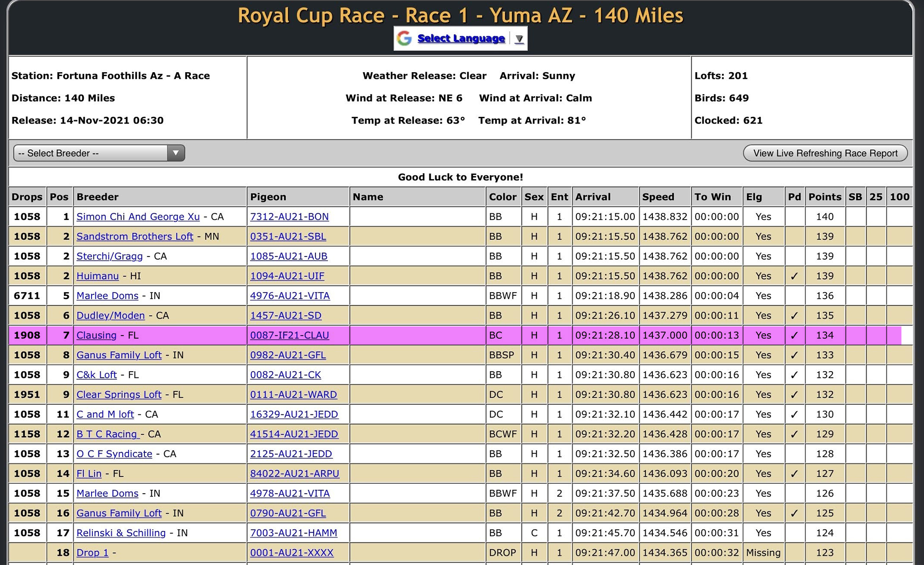Open the Drop 1 breeder link
924x565 pixels.
coord(92,553)
